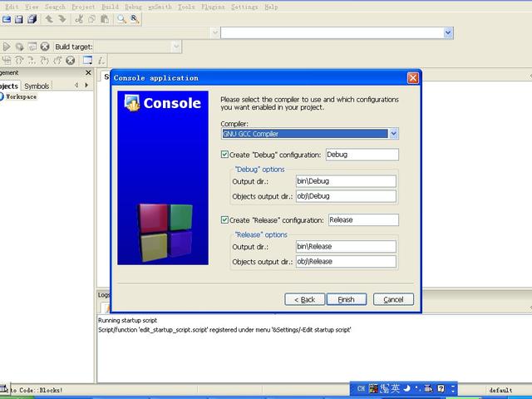The image size is (532, 399).
Task: Click the Save file toolbar icon
Action: pyautogui.click(x=18, y=19)
